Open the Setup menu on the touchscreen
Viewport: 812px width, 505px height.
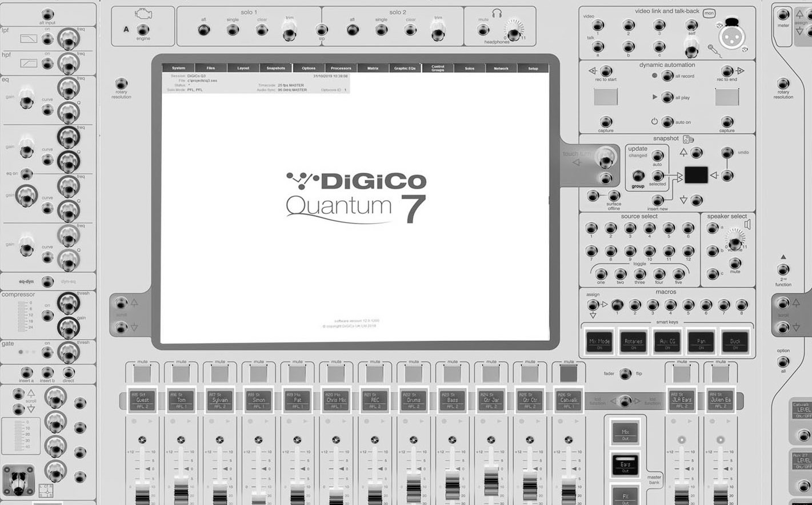(x=533, y=68)
